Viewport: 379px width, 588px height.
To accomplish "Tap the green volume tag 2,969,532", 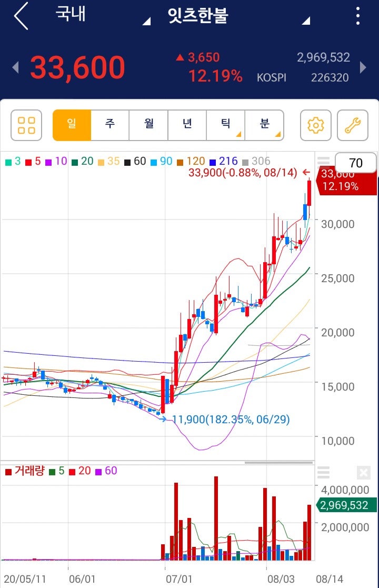I will click(347, 505).
